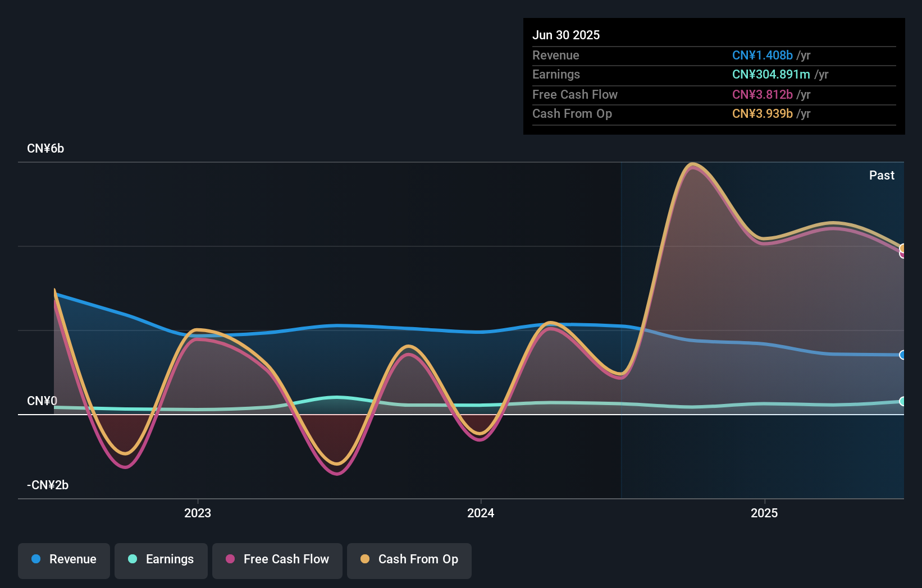Toggle the Earnings legend button

[161, 561]
